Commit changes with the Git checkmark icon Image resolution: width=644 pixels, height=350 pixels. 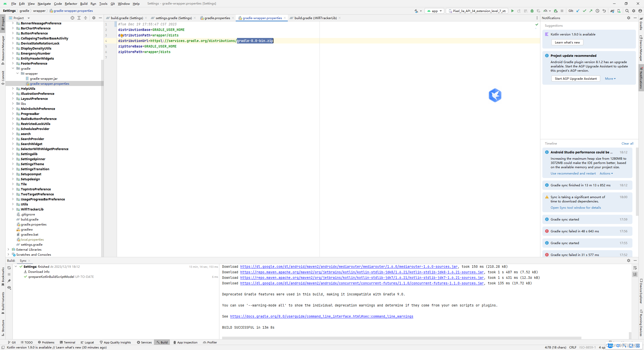pos(584,11)
